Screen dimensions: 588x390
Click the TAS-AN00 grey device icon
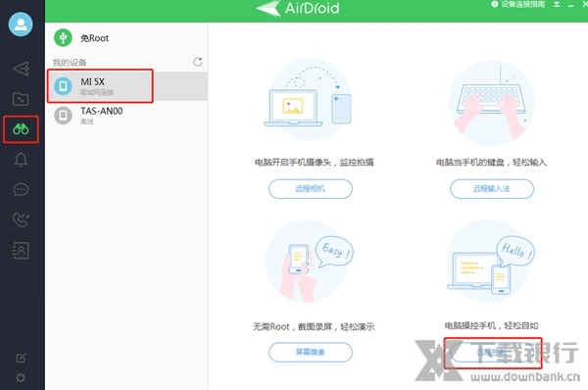click(63, 115)
